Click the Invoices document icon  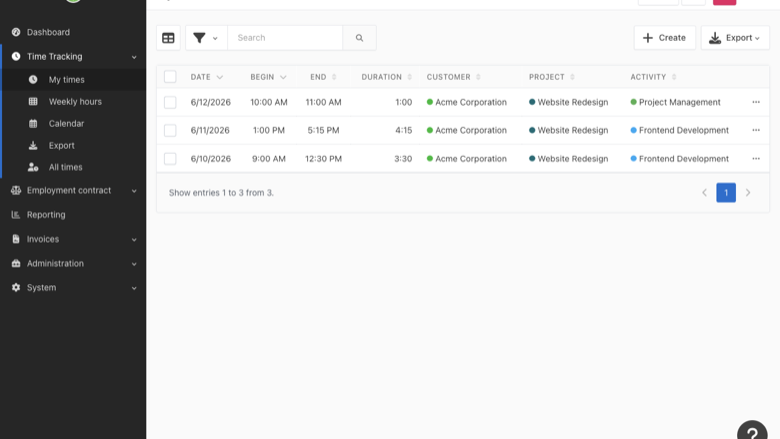click(x=16, y=239)
